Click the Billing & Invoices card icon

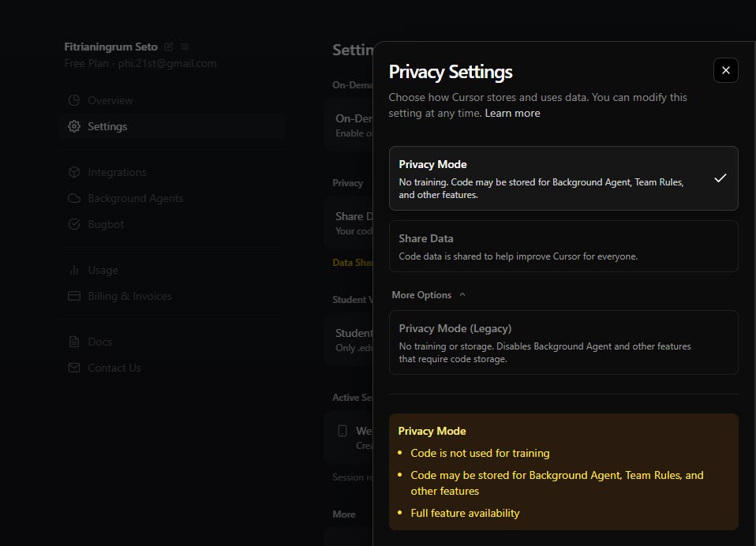pos(73,296)
